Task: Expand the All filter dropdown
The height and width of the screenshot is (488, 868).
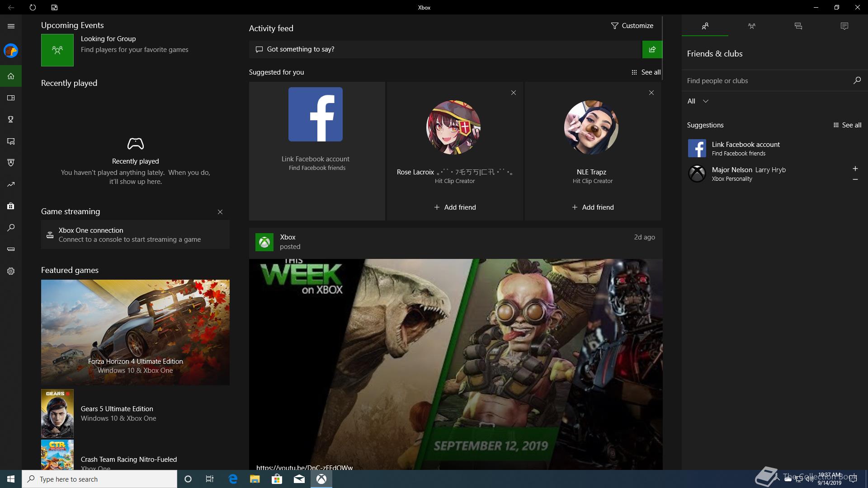Action: 698,101
